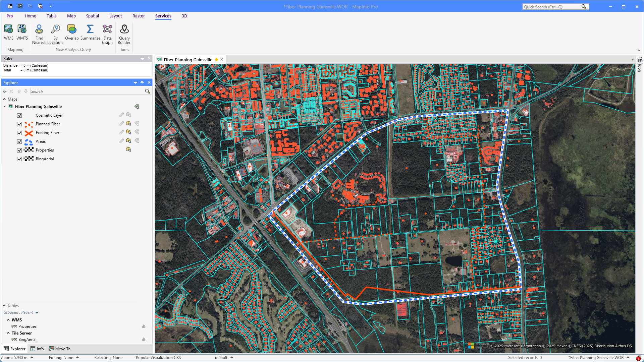Collapse the Tile Server tables group
This screenshot has width=644, height=362.
[x=8, y=333]
